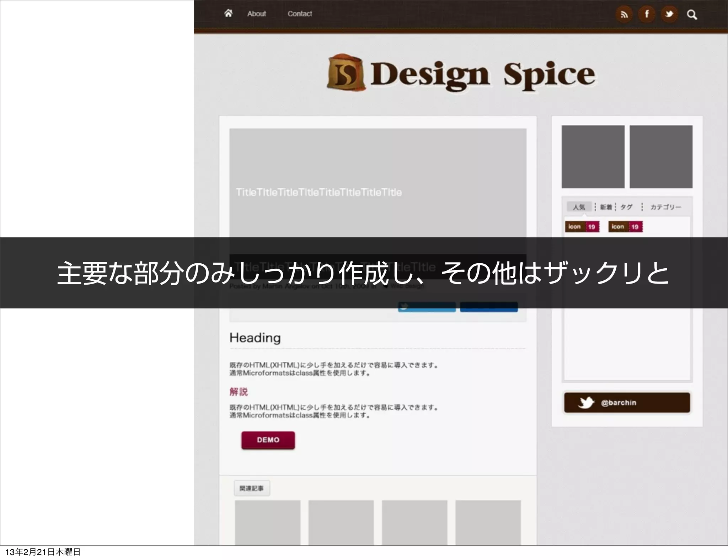Open the fourth related article thumbnail

(x=488, y=523)
